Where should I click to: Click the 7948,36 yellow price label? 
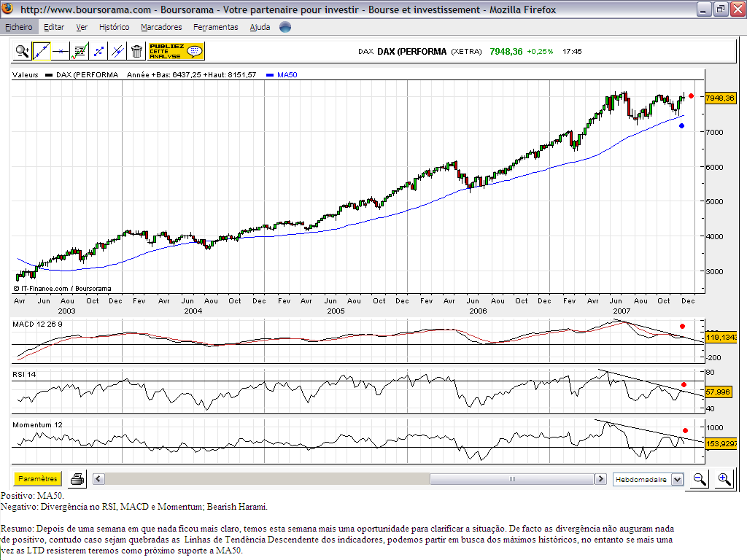click(x=720, y=98)
